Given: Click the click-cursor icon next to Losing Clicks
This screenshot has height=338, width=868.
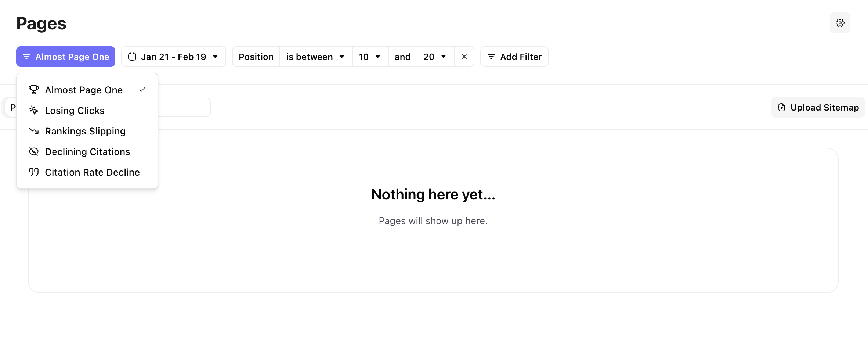Looking at the screenshot, I should pyautogui.click(x=33, y=110).
